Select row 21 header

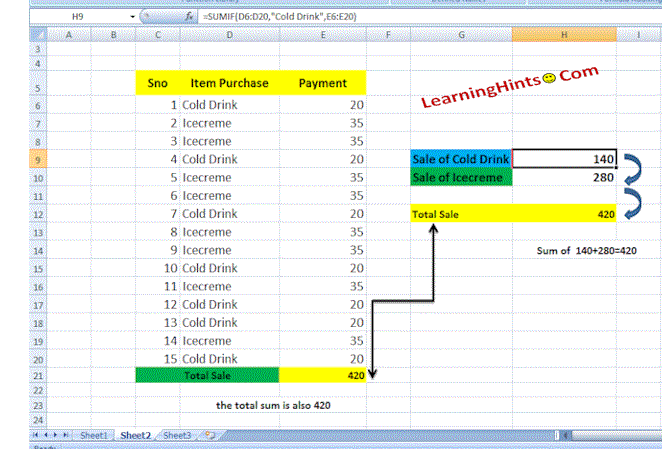[x=38, y=376]
